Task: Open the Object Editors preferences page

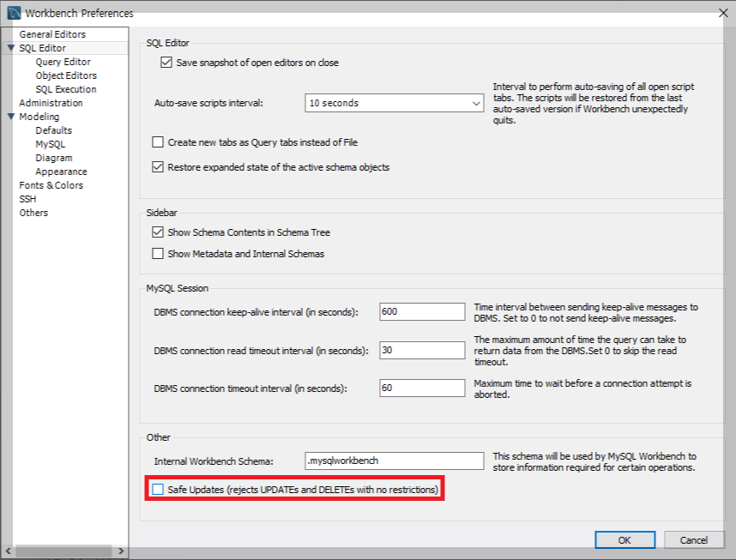Action: point(66,75)
